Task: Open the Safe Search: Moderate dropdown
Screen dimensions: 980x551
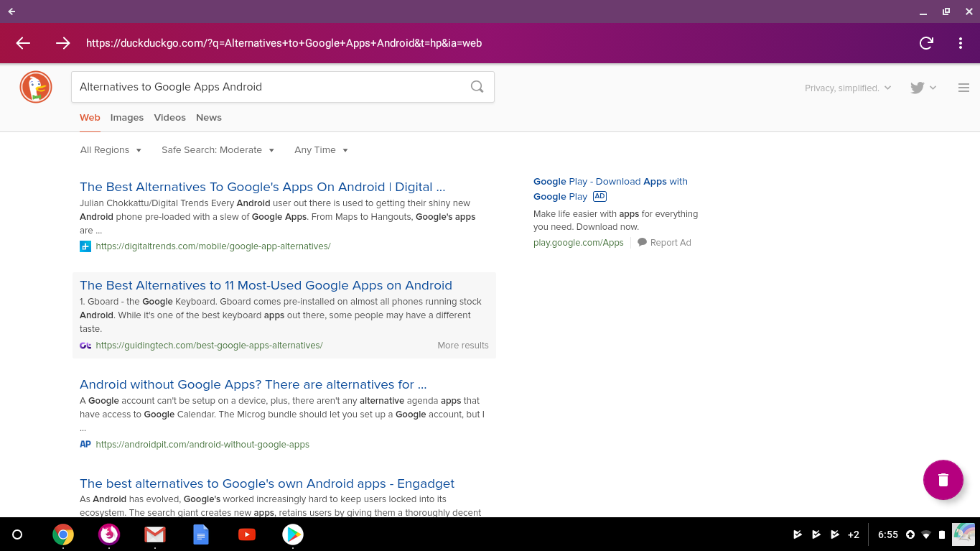Action: 218,150
